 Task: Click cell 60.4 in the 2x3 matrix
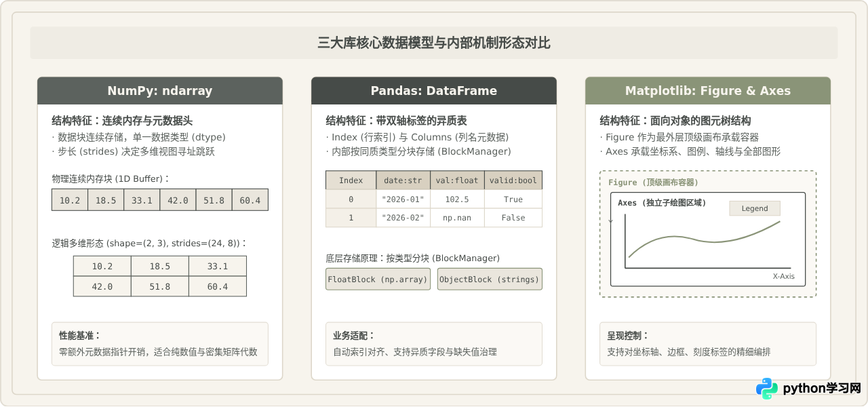click(x=218, y=286)
